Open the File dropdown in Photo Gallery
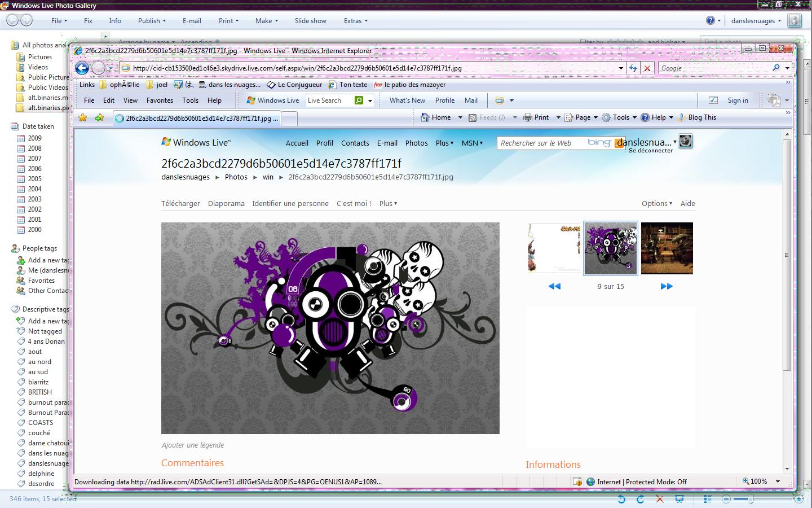This screenshot has width=812, height=508. click(x=59, y=21)
